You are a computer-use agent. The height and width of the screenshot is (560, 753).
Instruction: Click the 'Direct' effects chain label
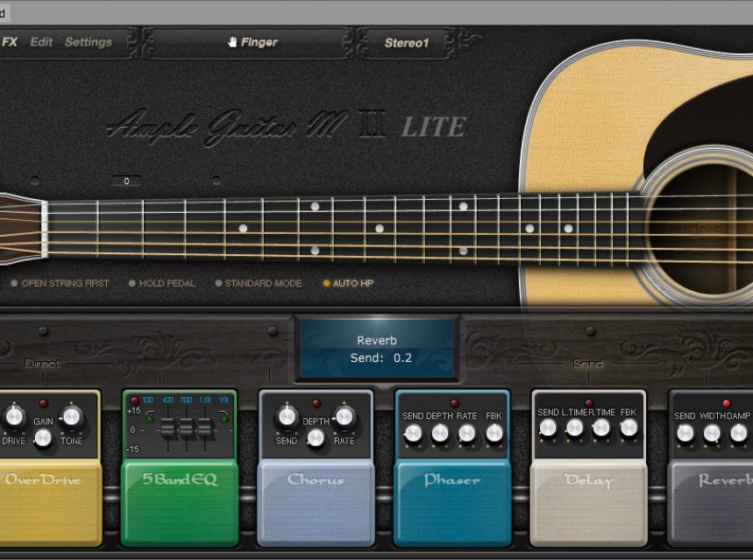pyautogui.click(x=42, y=364)
